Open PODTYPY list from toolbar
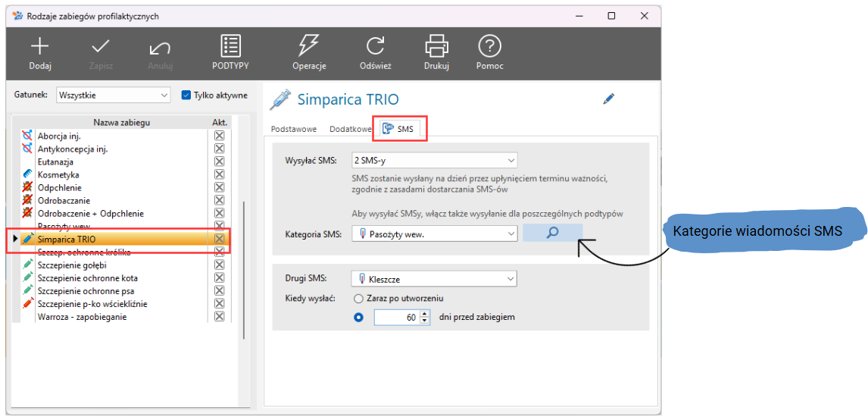 [230, 47]
